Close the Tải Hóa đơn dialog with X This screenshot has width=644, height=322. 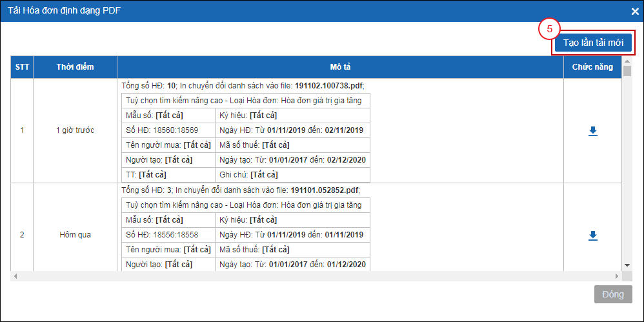635,11
